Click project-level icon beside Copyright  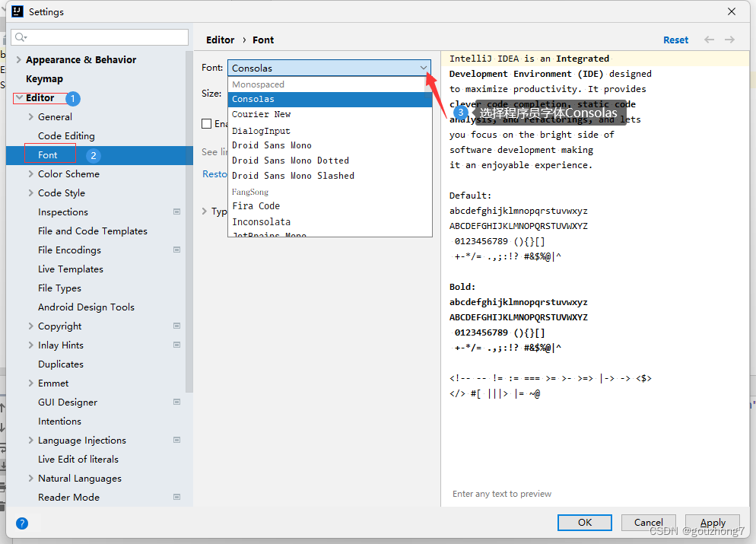click(x=177, y=326)
